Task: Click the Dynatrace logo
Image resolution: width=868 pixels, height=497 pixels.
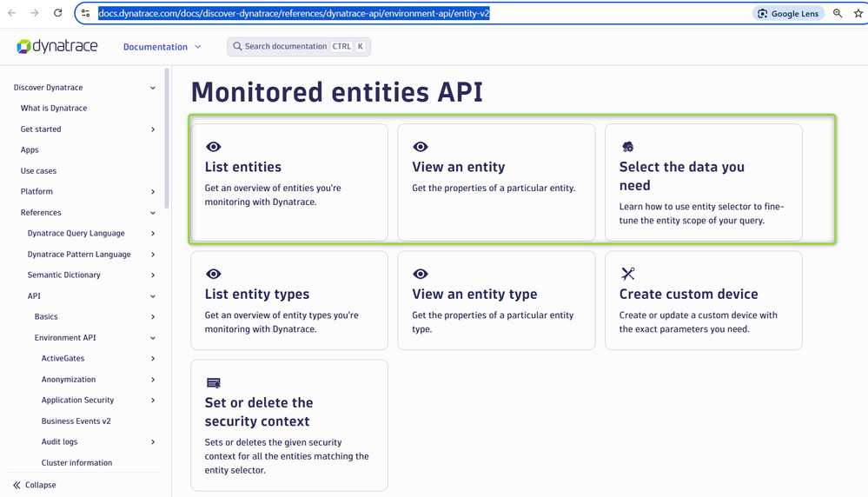Action: tap(57, 47)
